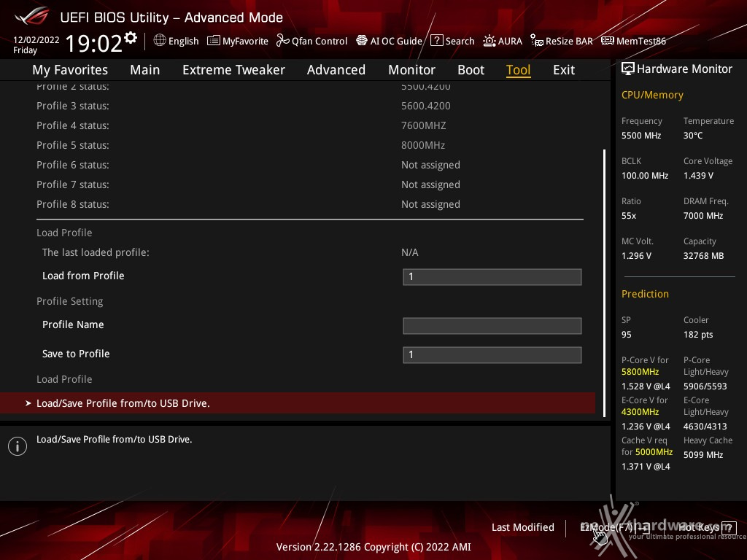This screenshot has width=747, height=560.
Task: Toggle the ReSize BAR icon
Action: click(x=537, y=41)
